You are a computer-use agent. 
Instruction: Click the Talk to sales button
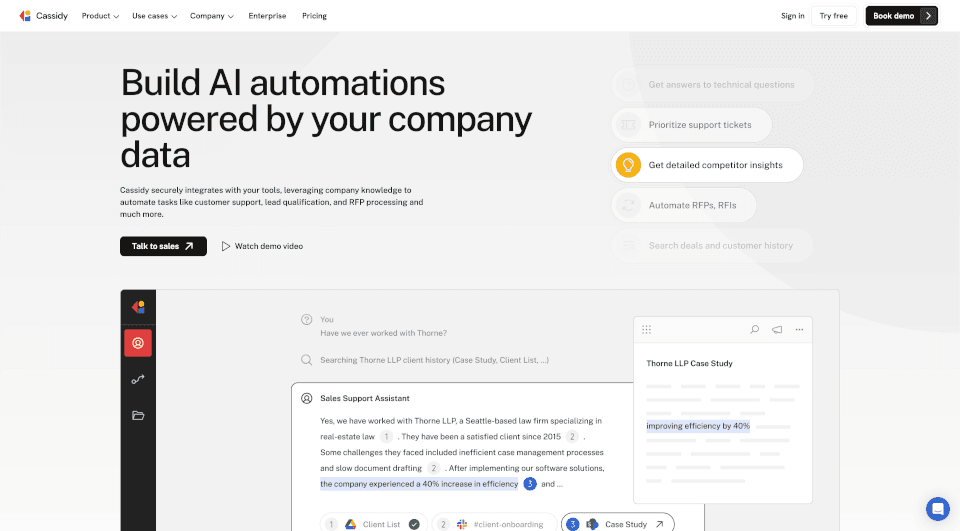[x=163, y=246]
